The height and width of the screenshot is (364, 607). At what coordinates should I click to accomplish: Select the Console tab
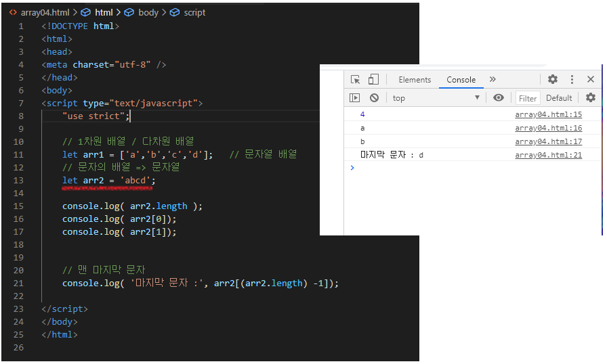(461, 80)
